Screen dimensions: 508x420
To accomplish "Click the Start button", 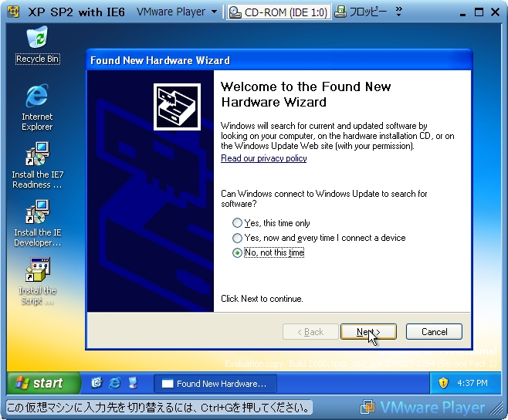I will pos(43,383).
